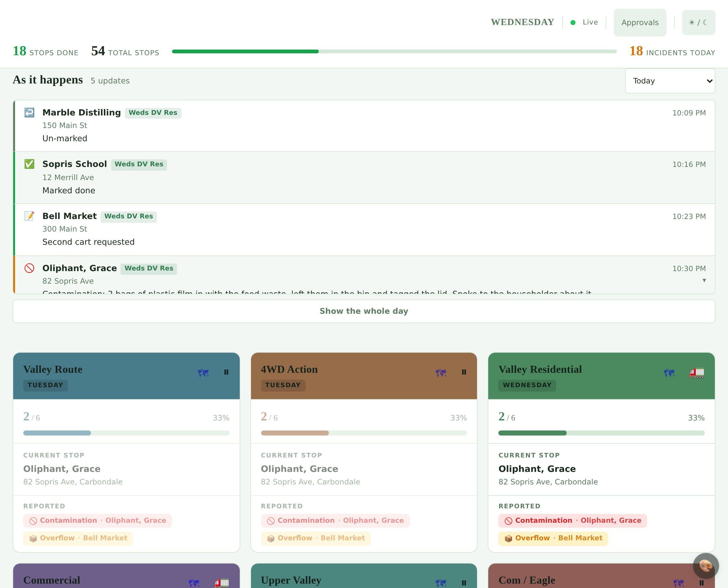Click the green check icon for Sopris School
728x588 pixels.
click(x=29, y=164)
